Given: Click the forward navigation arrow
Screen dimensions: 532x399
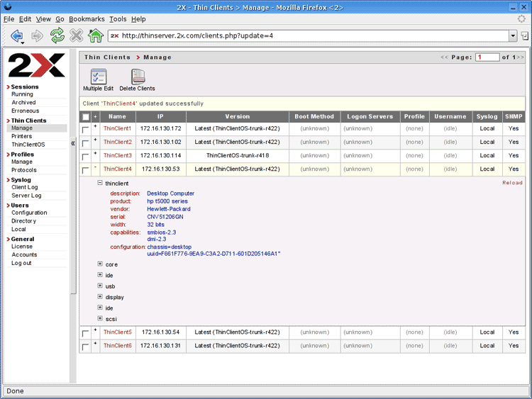Looking at the screenshot, I should [x=37, y=35].
